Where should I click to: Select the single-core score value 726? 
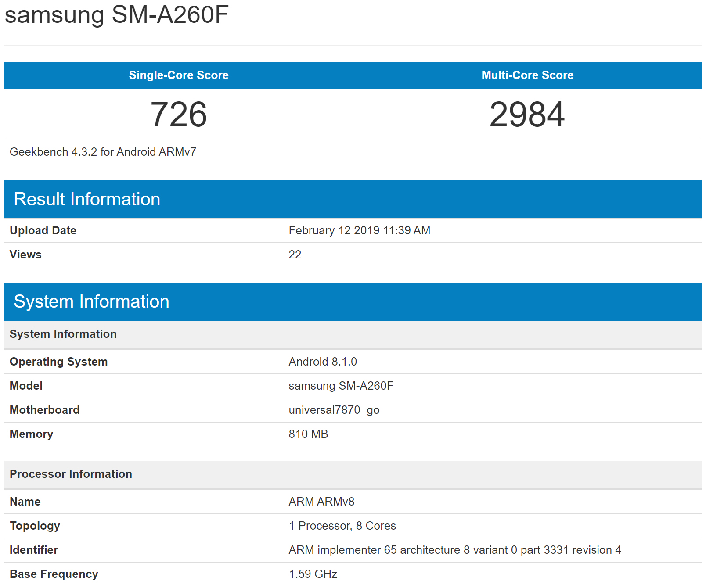178,115
